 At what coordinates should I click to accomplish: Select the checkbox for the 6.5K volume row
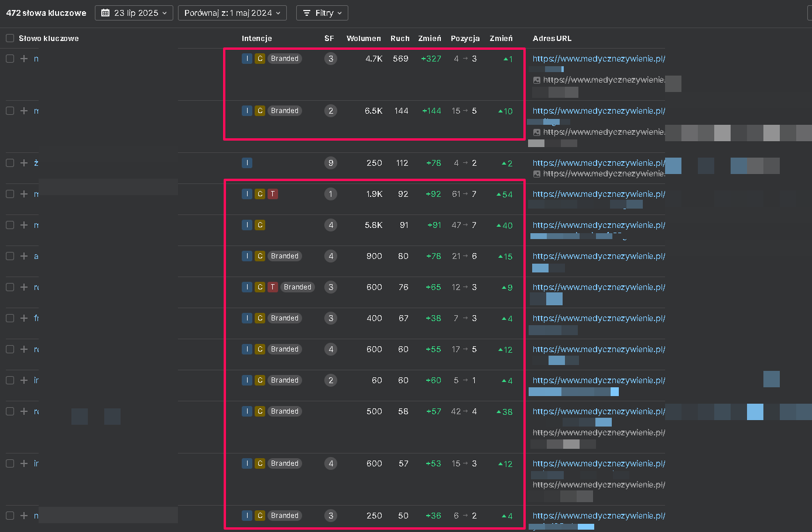[10, 111]
